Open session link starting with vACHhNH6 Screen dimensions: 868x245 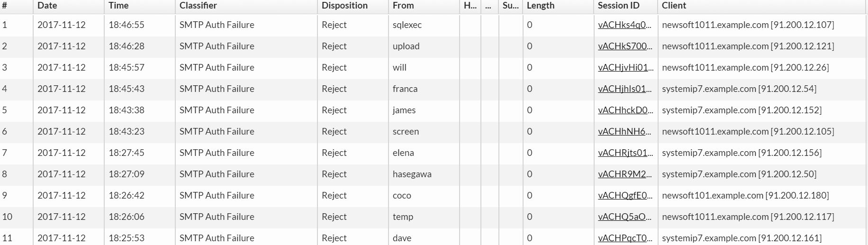point(624,132)
